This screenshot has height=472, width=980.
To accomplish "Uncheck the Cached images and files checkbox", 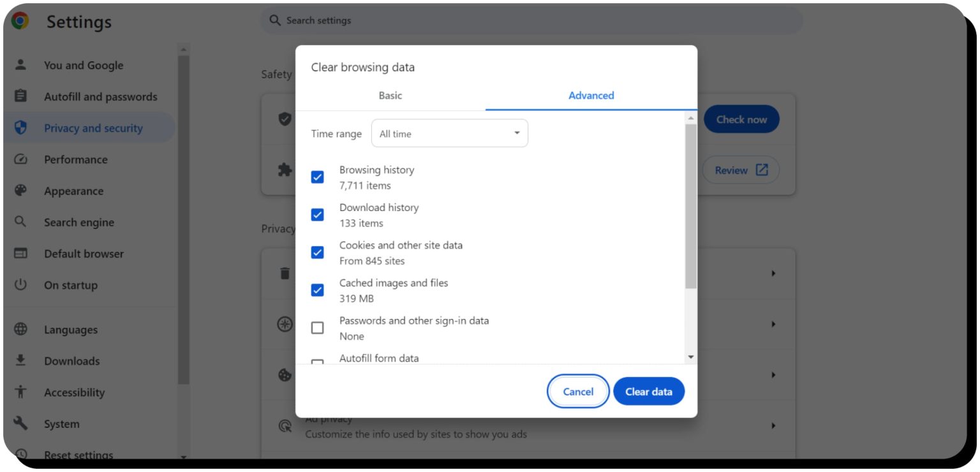I will tap(317, 290).
